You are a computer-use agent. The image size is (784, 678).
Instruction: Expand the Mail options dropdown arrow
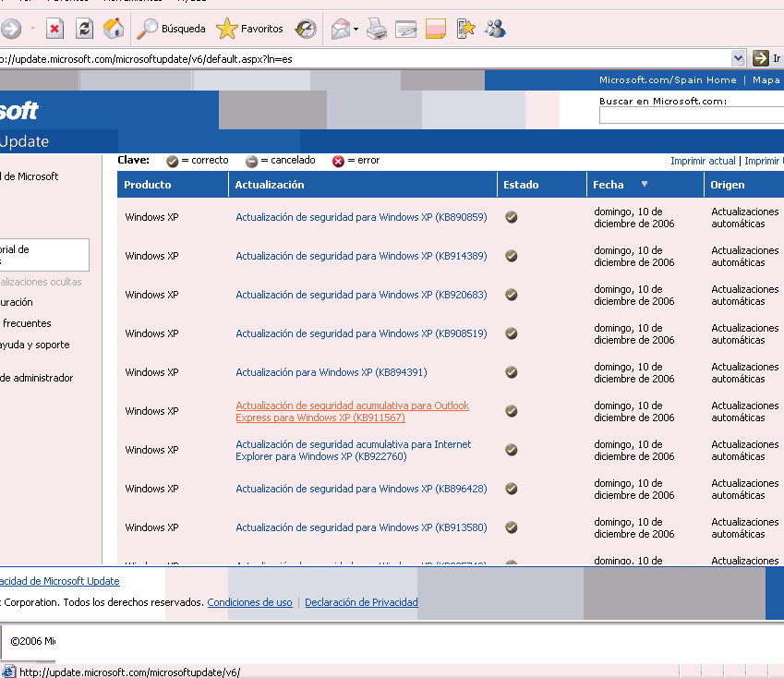click(356, 29)
